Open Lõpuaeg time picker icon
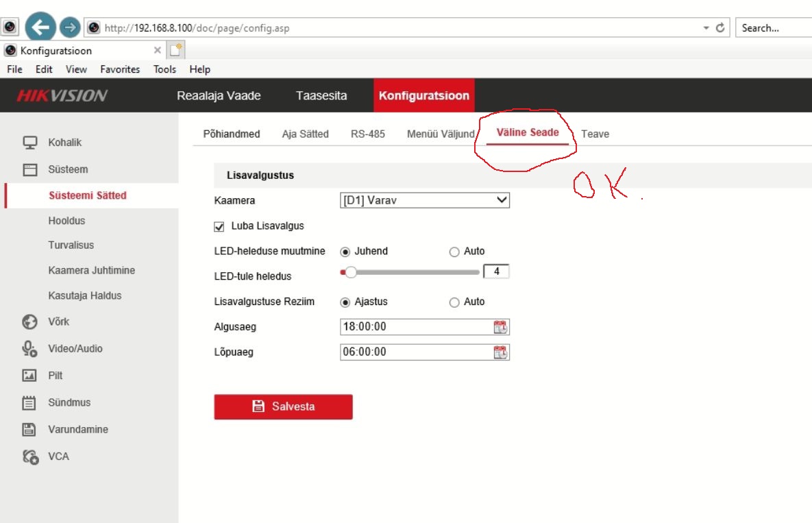Image resolution: width=812 pixels, height=523 pixels. (x=501, y=352)
